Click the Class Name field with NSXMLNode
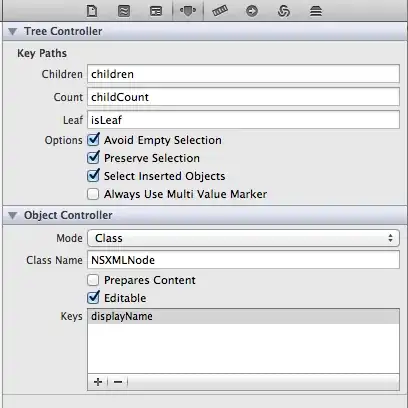408x408 pixels. point(243,260)
